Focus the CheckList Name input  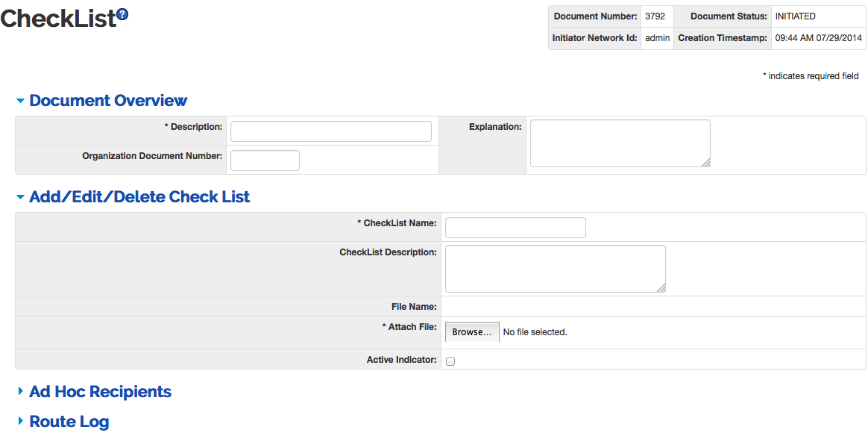[x=515, y=228]
